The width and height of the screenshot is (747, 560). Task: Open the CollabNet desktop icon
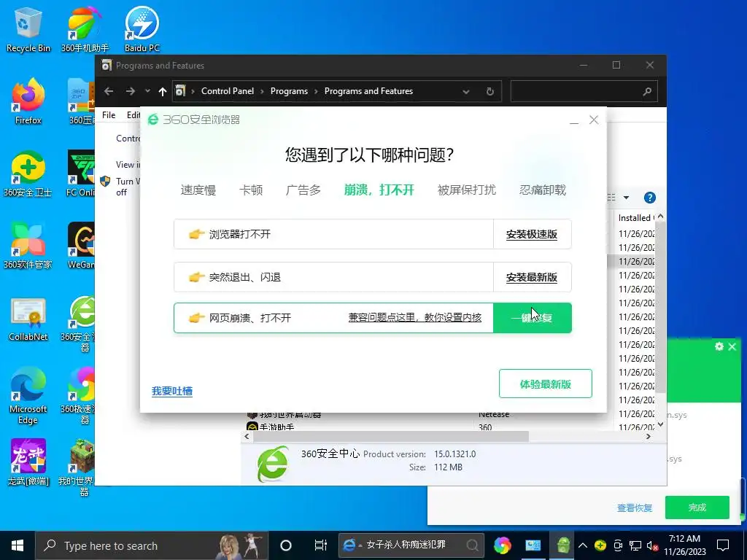28,319
